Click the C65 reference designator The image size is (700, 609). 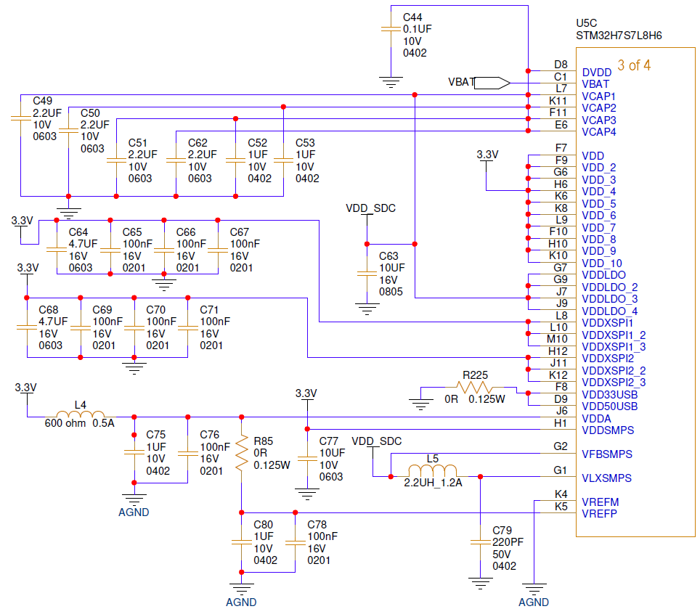(132, 232)
